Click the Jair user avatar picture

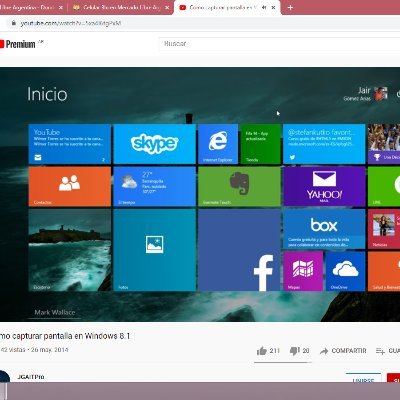coord(381,94)
